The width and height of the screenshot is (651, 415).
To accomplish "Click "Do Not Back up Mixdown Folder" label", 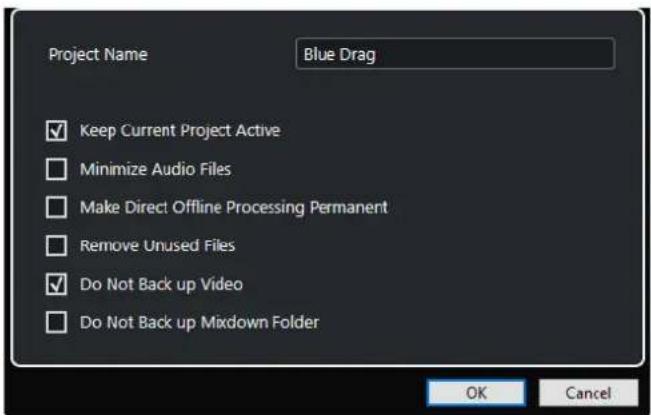I will pos(199,322).
